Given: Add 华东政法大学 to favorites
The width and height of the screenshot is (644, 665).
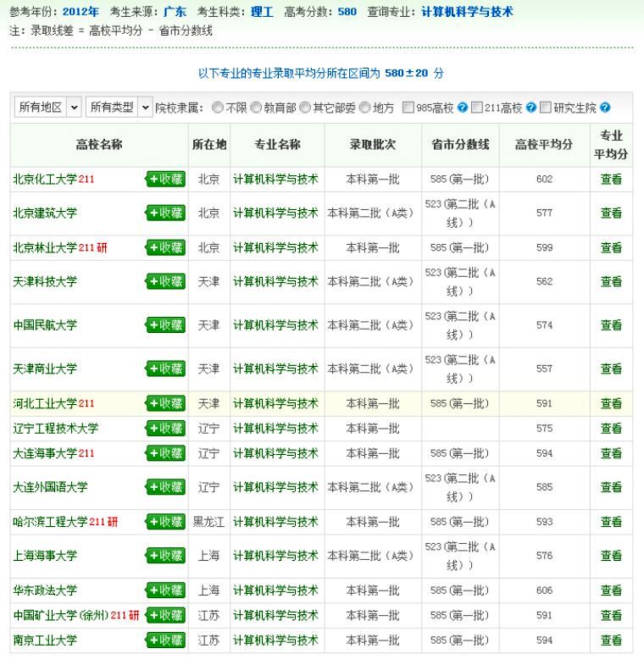Looking at the screenshot, I should 165,590.
